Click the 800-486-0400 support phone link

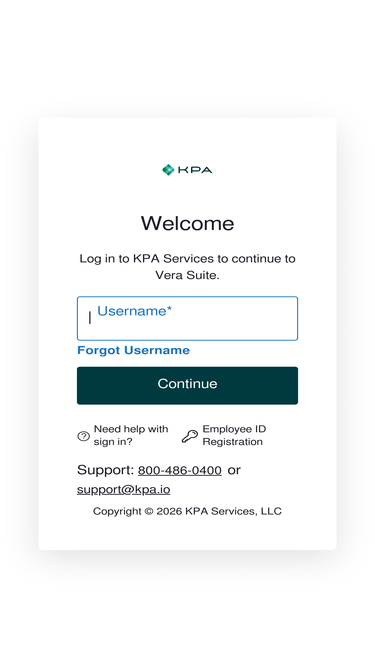click(180, 470)
